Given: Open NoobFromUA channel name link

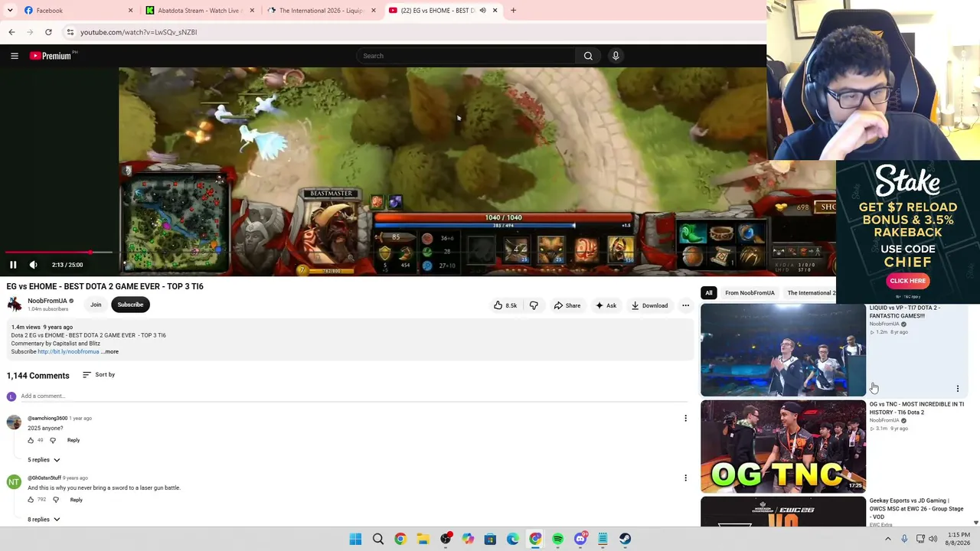Looking at the screenshot, I should [x=47, y=301].
